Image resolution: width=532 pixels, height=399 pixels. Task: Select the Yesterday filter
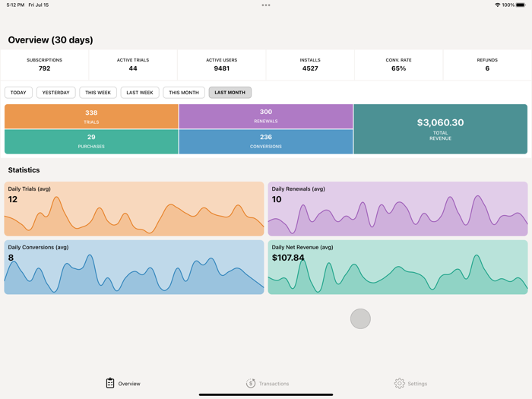pyautogui.click(x=55, y=93)
